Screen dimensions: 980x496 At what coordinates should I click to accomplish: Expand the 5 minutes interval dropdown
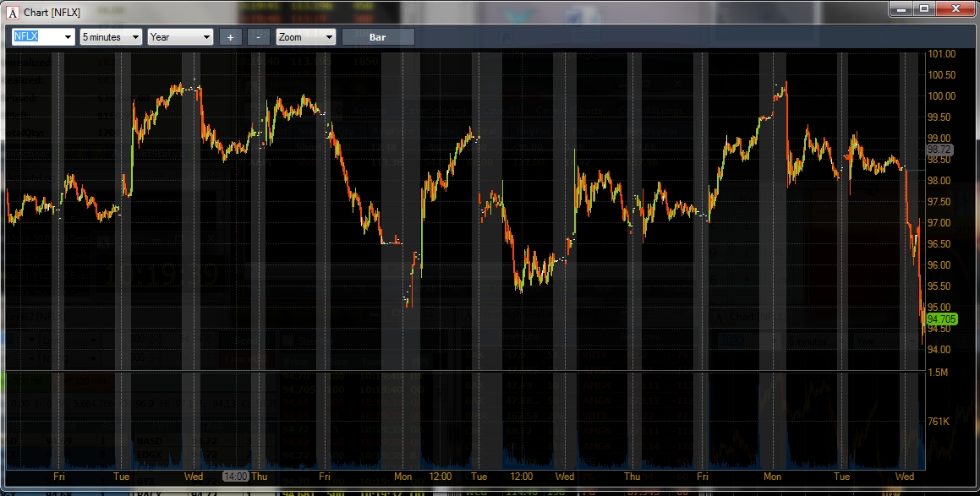pyautogui.click(x=135, y=37)
